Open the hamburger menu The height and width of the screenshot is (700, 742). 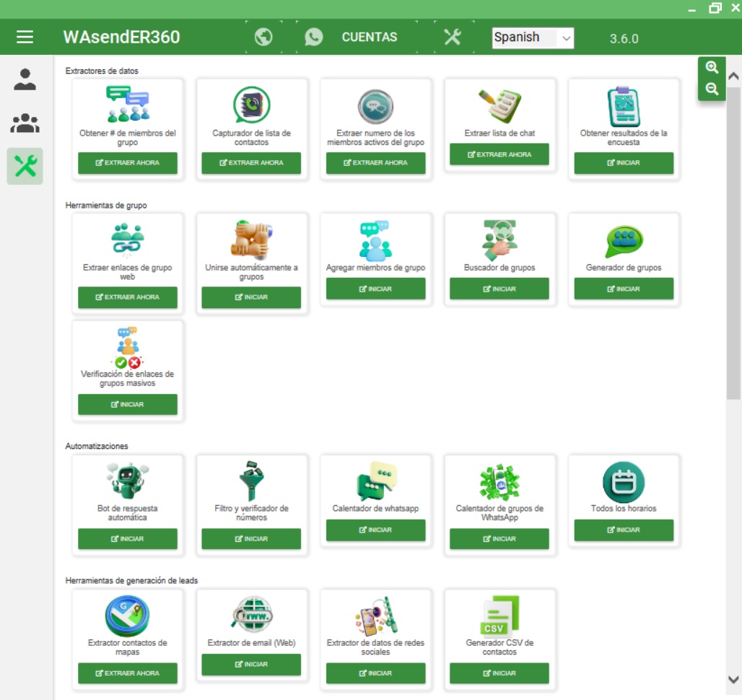click(x=25, y=37)
